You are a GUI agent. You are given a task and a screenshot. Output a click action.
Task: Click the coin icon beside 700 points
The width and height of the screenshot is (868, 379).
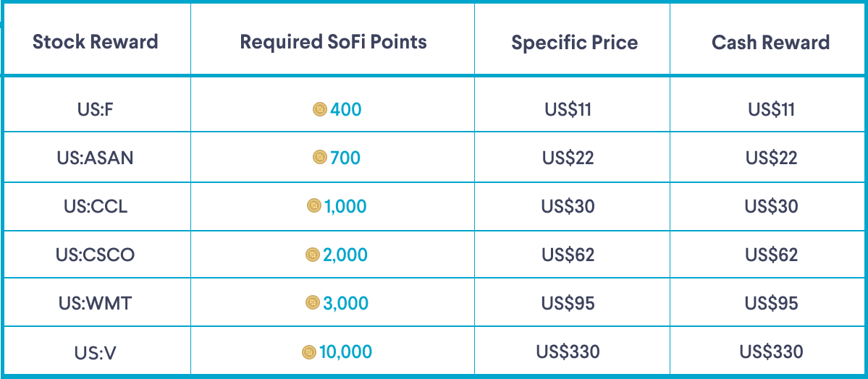[x=319, y=158]
